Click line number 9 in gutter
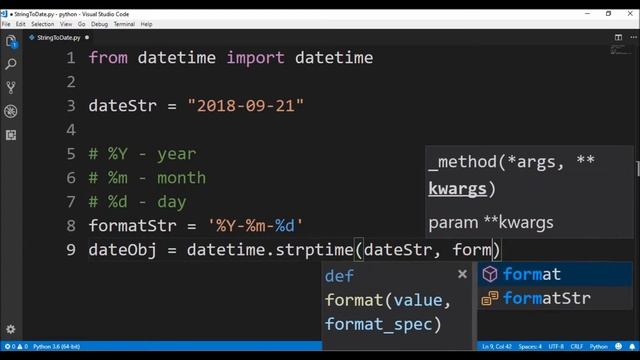Image resolution: width=640 pixels, height=360 pixels. coord(71,249)
